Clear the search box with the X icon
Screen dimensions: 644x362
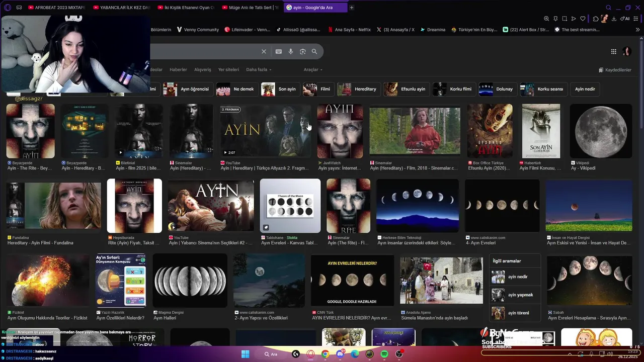(264, 51)
